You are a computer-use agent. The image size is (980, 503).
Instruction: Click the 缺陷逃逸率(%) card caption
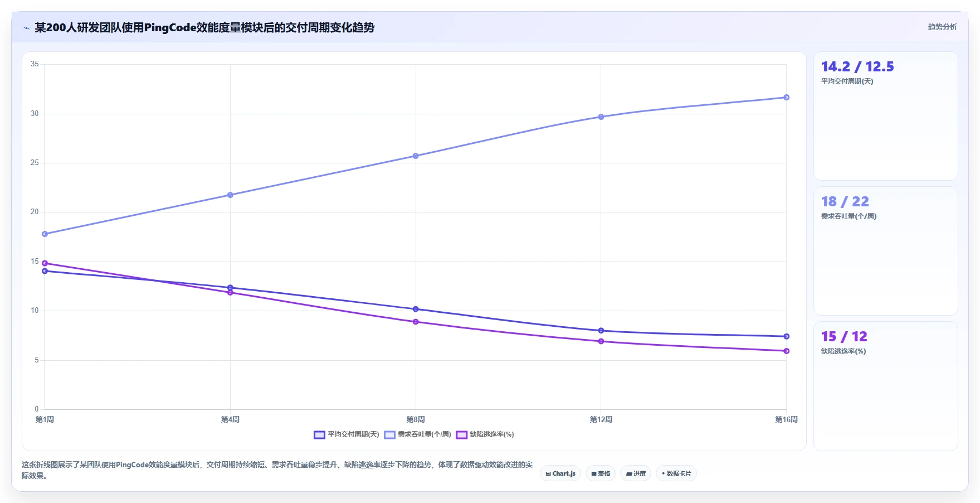[x=844, y=351]
